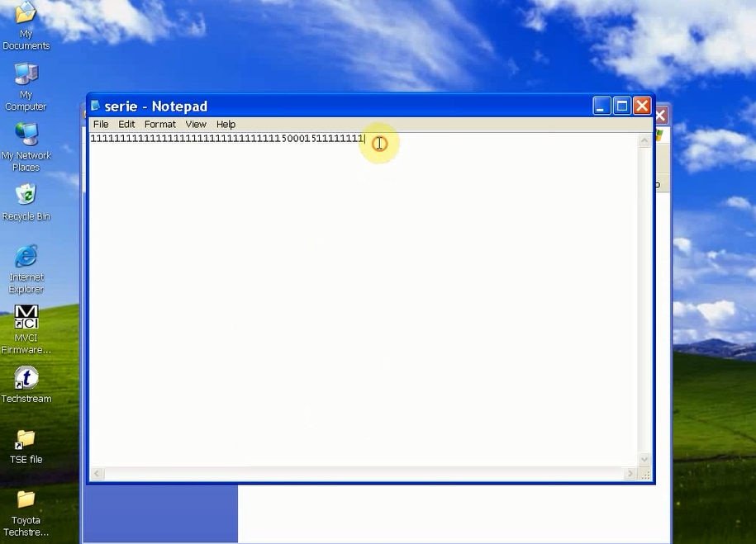Open the Format menu
Image resolution: width=756 pixels, height=544 pixels.
[160, 125]
